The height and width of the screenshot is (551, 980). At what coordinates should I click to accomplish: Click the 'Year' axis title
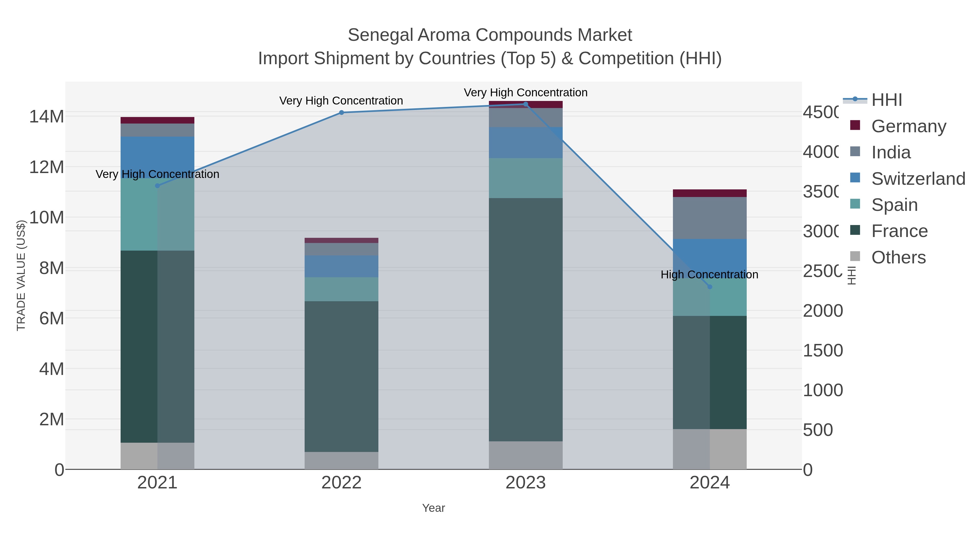(x=434, y=508)
